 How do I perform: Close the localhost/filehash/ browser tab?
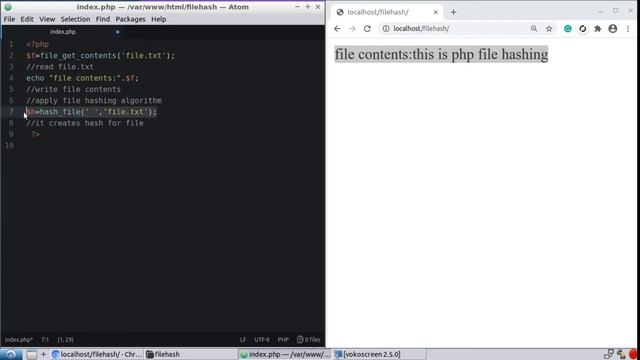(x=436, y=12)
